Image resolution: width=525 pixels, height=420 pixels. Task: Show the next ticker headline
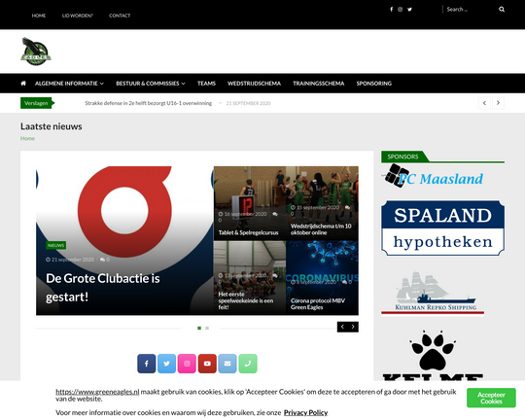498,103
